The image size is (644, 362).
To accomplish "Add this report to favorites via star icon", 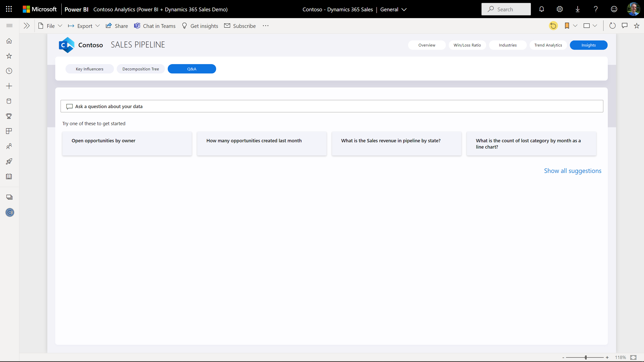I will pos(636,25).
